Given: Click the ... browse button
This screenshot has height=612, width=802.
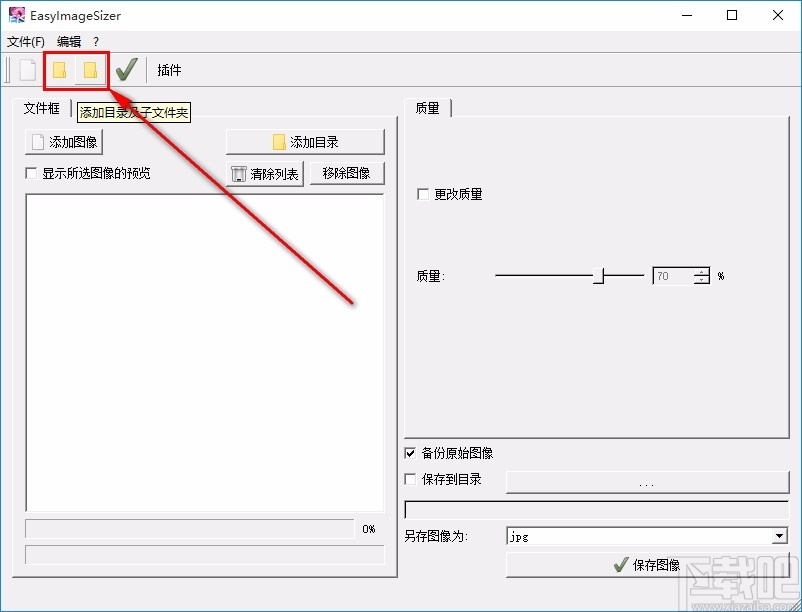Looking at the screenshot, I should pyautogui.click(x=647, y=482).
